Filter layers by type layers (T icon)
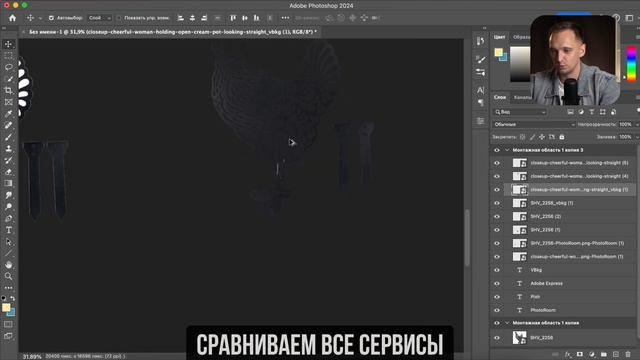Viewport: 640px width, 360px height. point(591,112)
